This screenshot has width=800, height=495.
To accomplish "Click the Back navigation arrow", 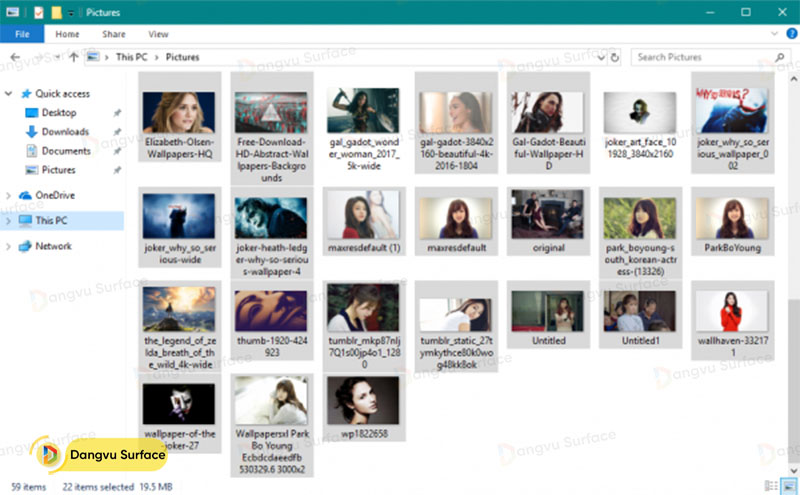I will (x=14, y=57).
